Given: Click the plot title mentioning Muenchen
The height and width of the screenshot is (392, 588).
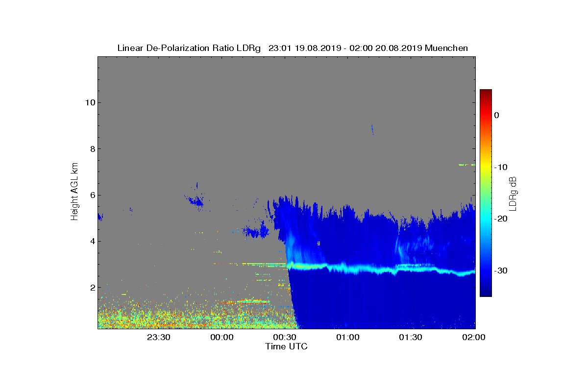Looking at the screenshot, I should coord(293,48).
